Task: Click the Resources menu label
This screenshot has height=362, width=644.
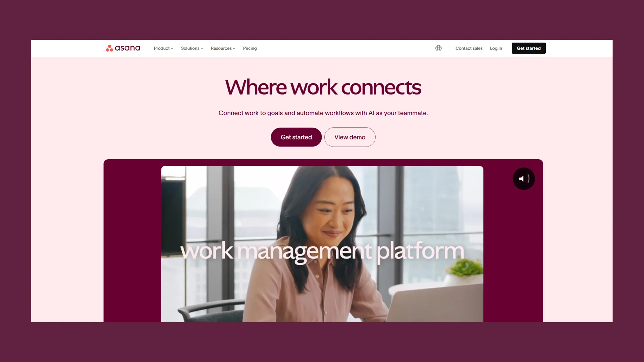Action: [221, 48]
